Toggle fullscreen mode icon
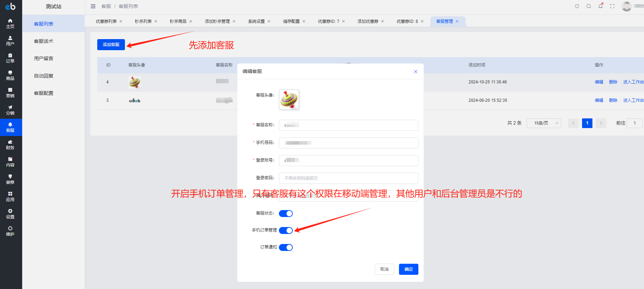 coord(612,6)
